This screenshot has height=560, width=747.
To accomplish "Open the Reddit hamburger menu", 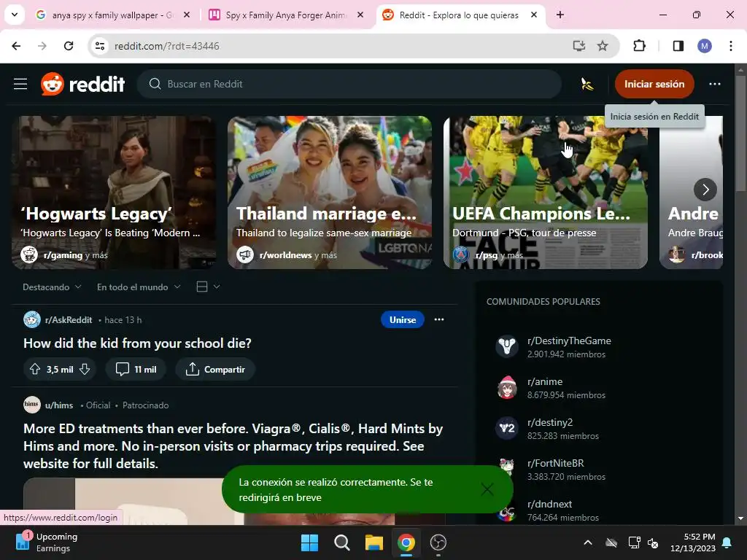I will click(x=20, y=85).
